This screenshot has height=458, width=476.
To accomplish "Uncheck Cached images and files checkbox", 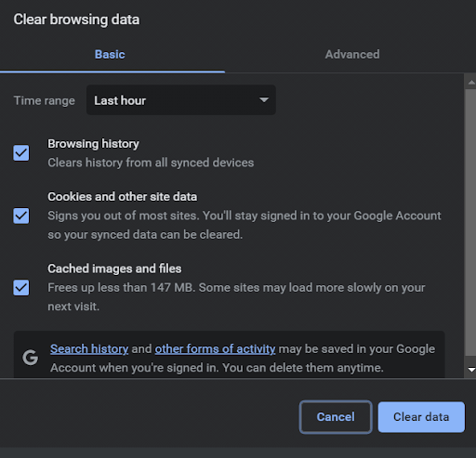I will (x=21, y=288).
